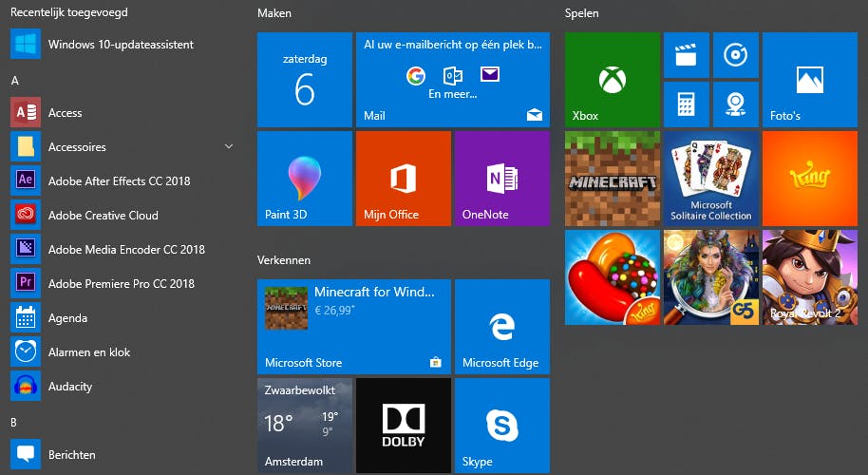Open the Calculator small tile
The width and height of the screenshot is (868, 475).
[687, 104]
